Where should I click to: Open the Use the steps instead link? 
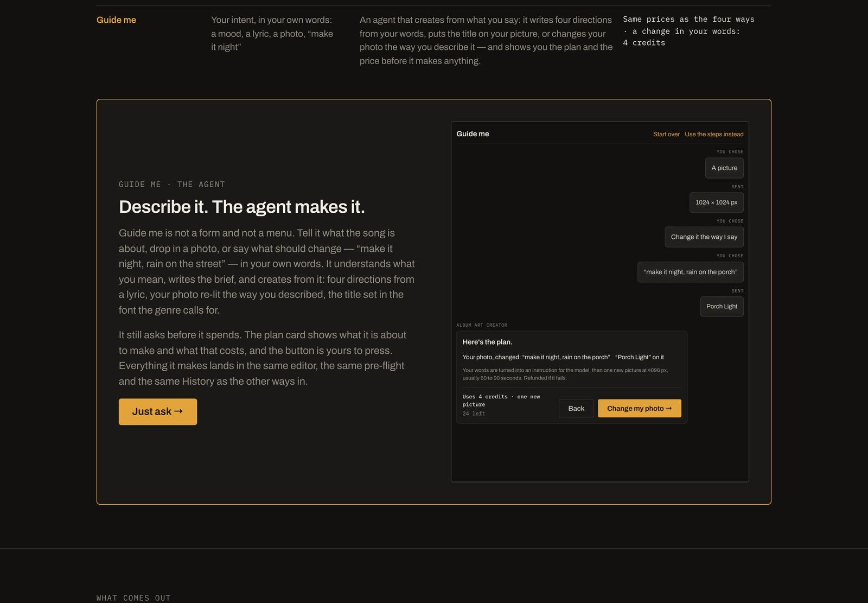tap(714, 134)
